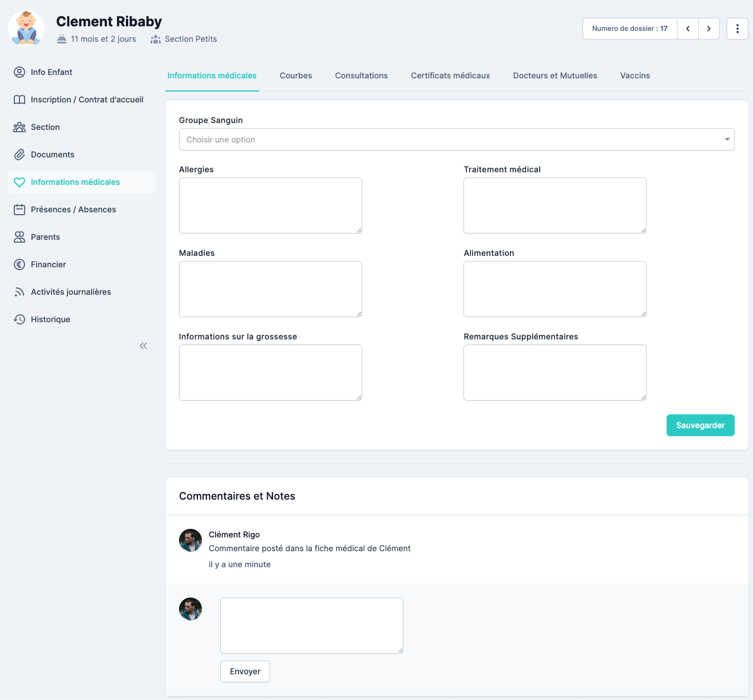Click the book icon for Inscription / Contrat d'accueil

(19, 100)
